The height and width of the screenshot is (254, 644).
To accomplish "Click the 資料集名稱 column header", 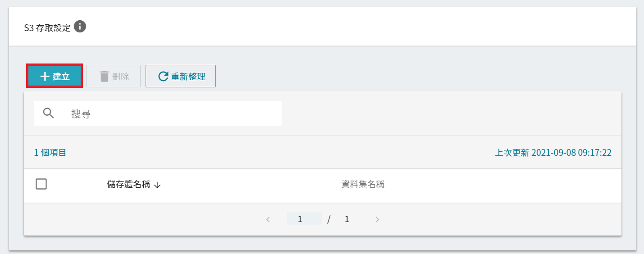I will tap(363, 184).
